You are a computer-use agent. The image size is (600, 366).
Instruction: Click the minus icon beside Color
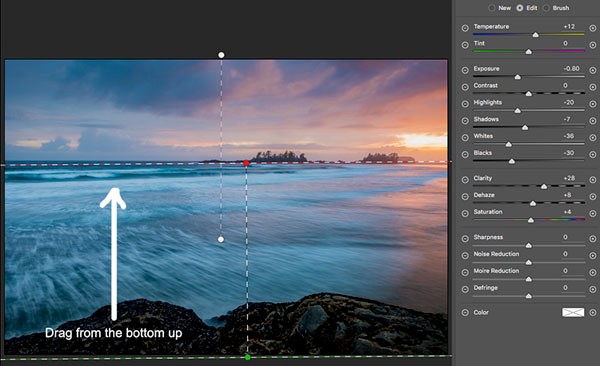click(x=465, y=312)
